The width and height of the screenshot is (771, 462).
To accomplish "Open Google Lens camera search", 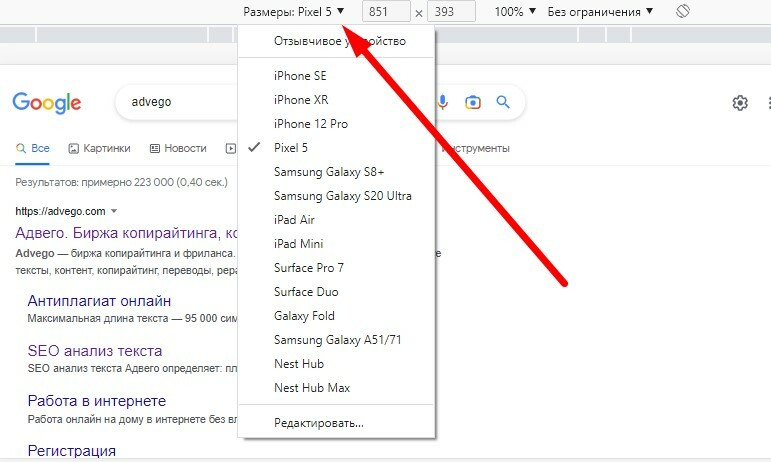I will point(473,102).
